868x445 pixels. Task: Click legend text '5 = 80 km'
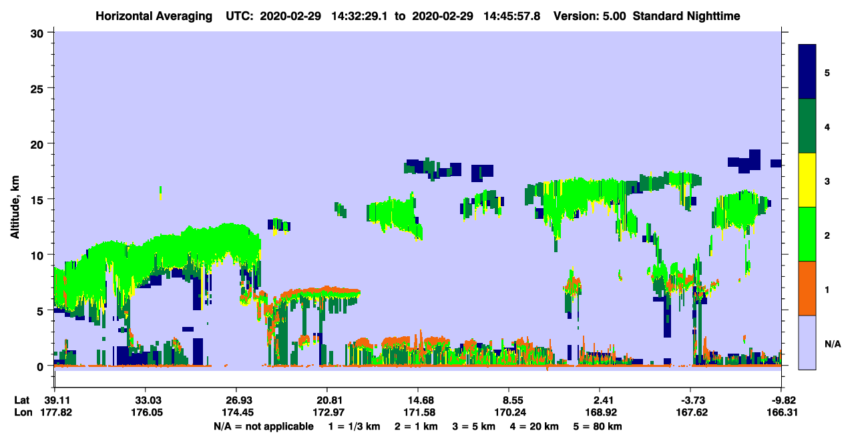(x=598, y=426)
